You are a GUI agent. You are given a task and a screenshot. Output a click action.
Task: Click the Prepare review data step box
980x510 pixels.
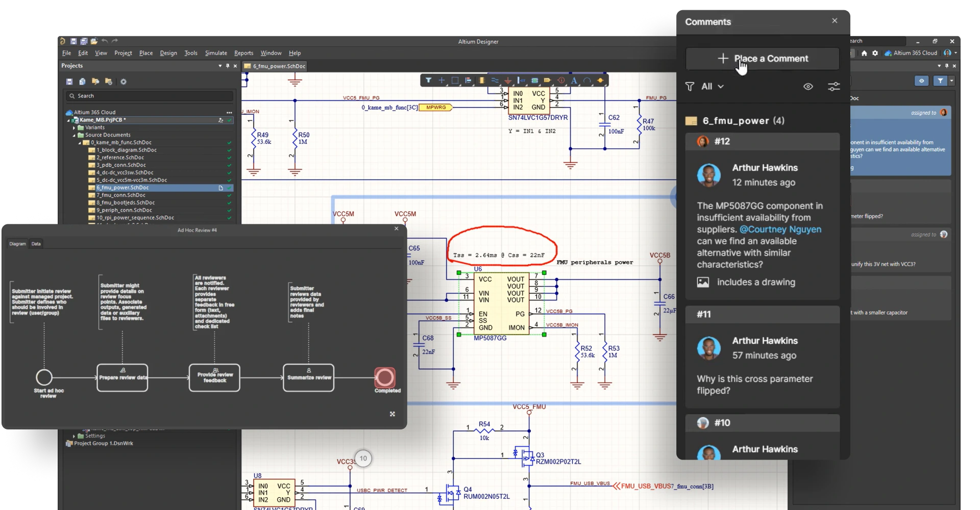pos(122,378)
